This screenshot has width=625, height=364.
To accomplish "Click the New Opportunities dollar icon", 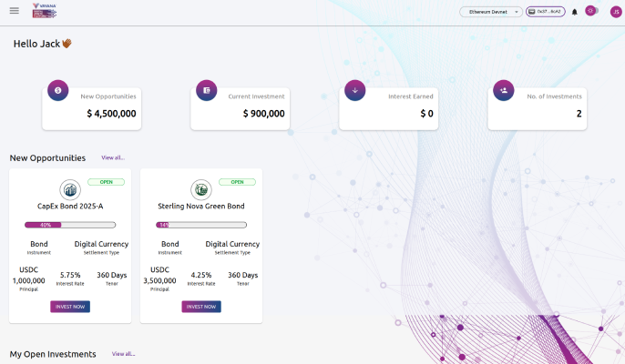I will click(x=58, y=90).
